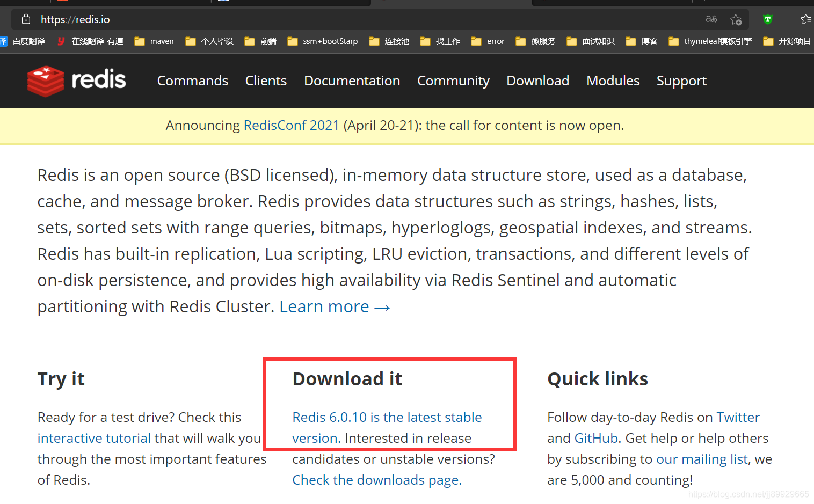Open the error bookmarks folder
The height and width of the screenshot is (504, 814).
pos(488,41)
